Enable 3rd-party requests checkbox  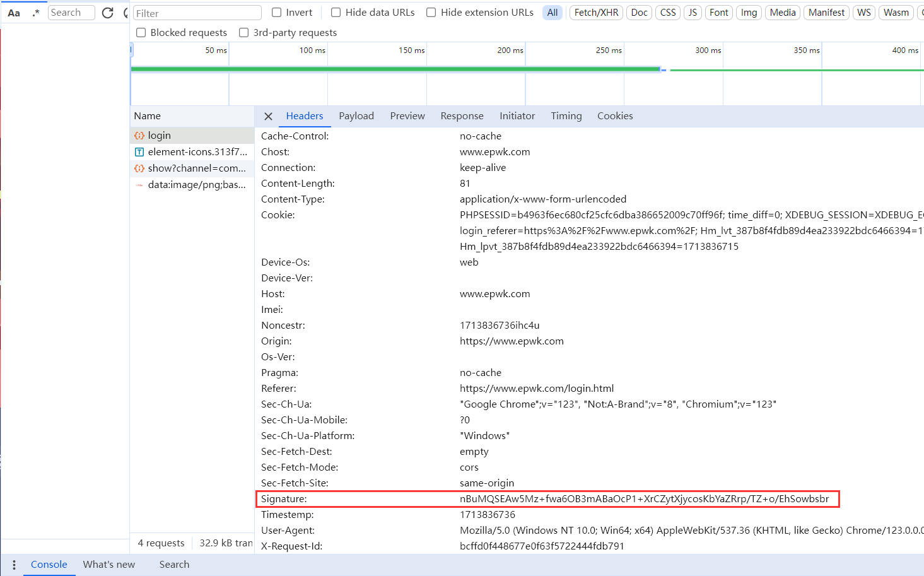coord(244,32)
